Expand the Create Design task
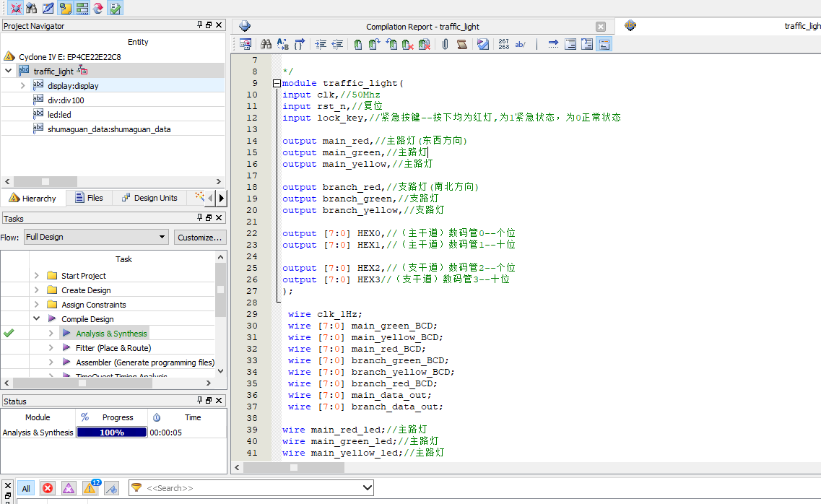 point(36,290)
